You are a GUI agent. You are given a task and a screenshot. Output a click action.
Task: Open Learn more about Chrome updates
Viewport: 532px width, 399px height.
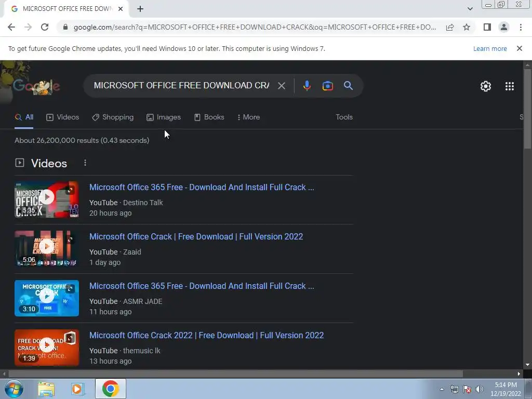pos(490,48)
